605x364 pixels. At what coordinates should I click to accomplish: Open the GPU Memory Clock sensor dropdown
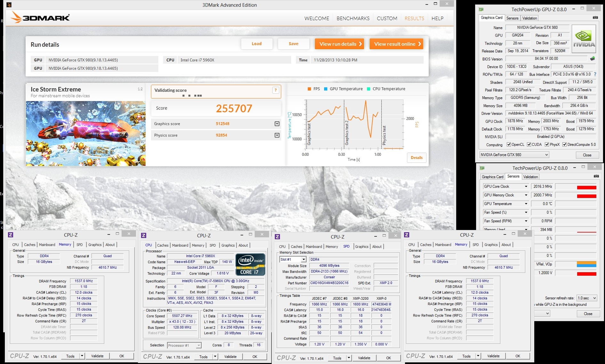526,195
